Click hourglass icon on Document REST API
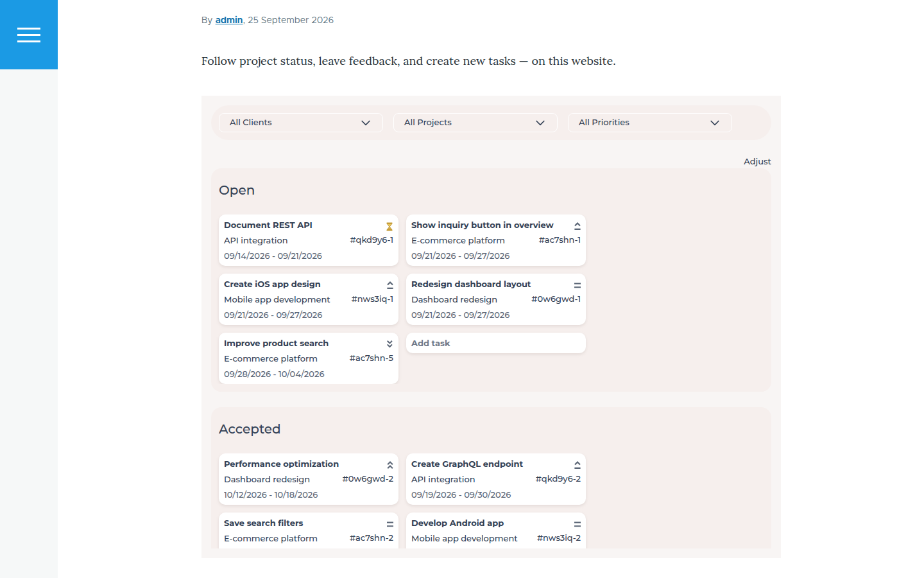The height and width of the screenshot is (578, 924). (x=389, y=227)
